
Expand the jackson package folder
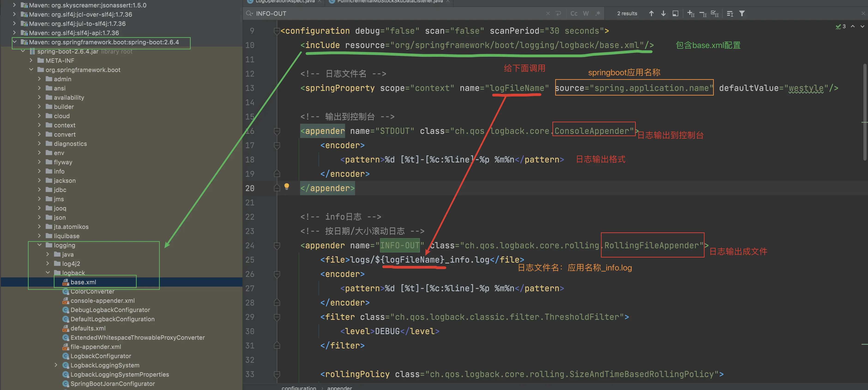tap(39, 180)
